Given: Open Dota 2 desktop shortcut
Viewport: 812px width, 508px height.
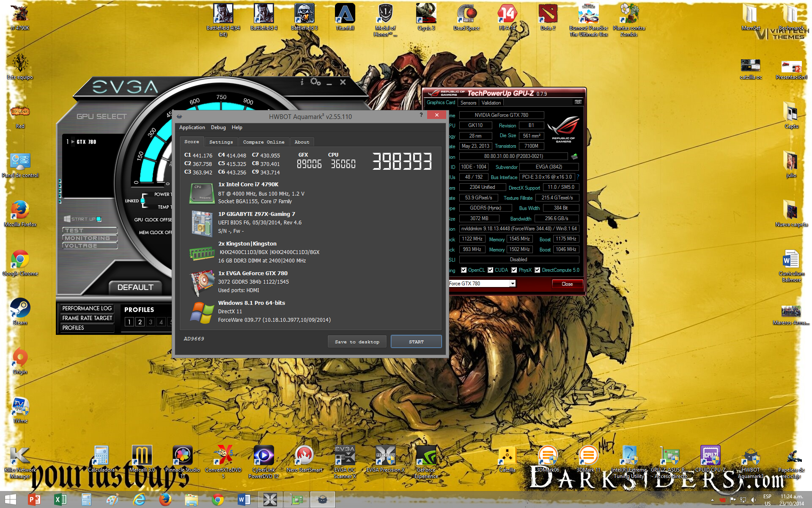Looking at the screenshot, I should point(548,17).
